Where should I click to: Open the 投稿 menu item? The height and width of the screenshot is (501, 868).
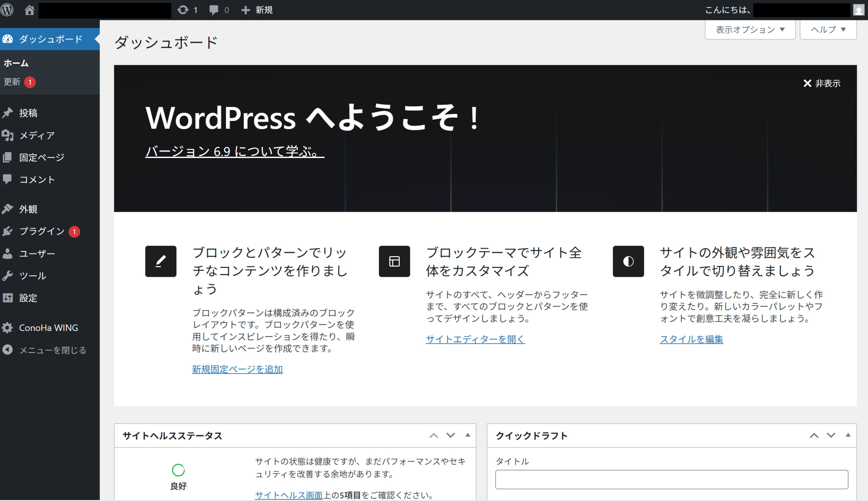[28, 113]
